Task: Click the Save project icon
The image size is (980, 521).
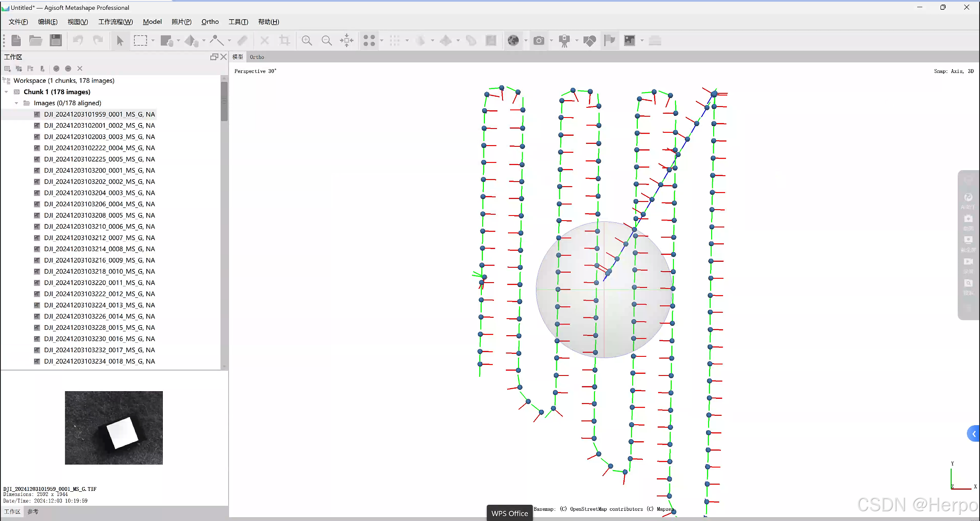Action: [56, 40]
